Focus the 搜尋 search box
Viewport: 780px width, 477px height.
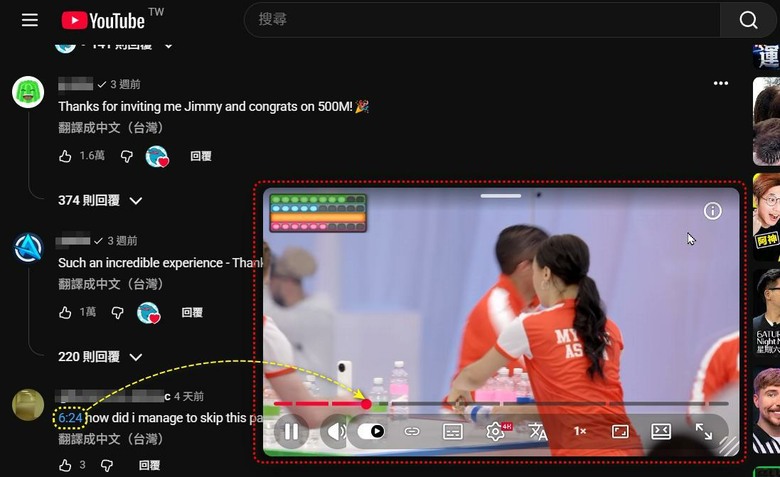[x=482, y=20]
